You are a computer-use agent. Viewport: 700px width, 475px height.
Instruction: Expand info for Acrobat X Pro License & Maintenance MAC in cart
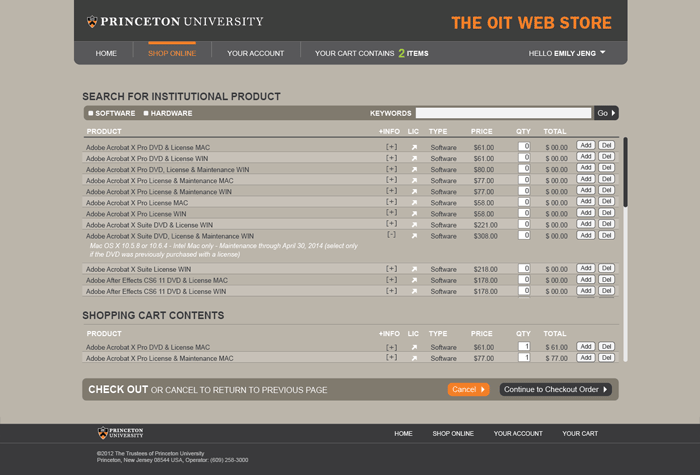click(391, 358)
